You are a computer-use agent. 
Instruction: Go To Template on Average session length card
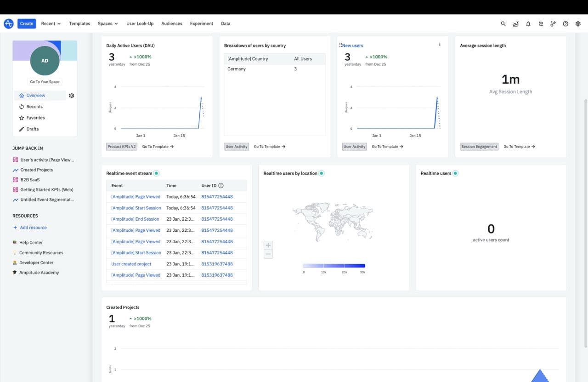click(x=519, y=147)
